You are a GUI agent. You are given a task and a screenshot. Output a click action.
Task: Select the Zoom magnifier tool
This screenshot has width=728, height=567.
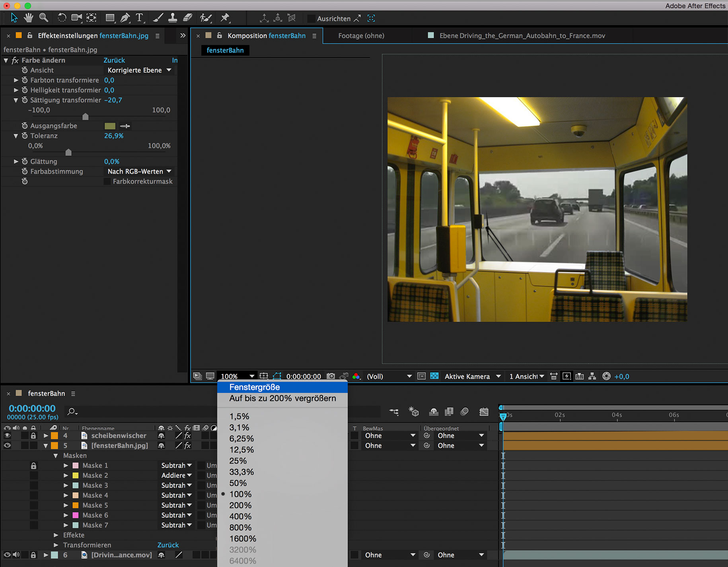pyautogui.click(x=44, y=18)
